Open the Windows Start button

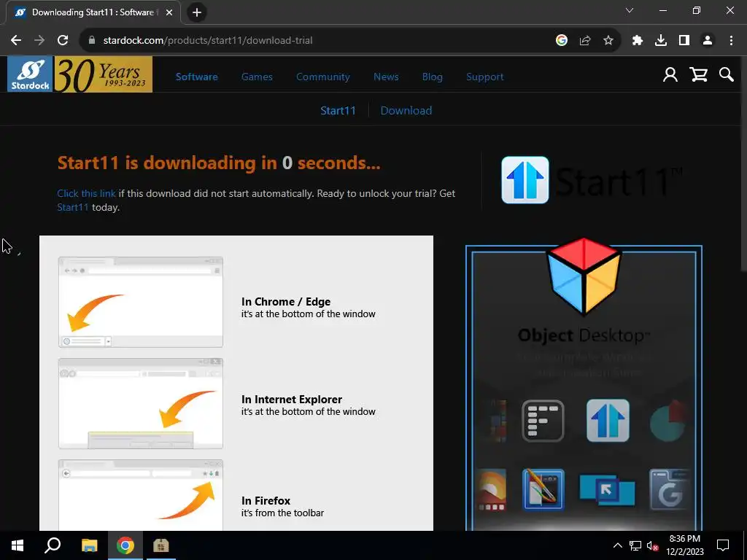pos(18,545)
